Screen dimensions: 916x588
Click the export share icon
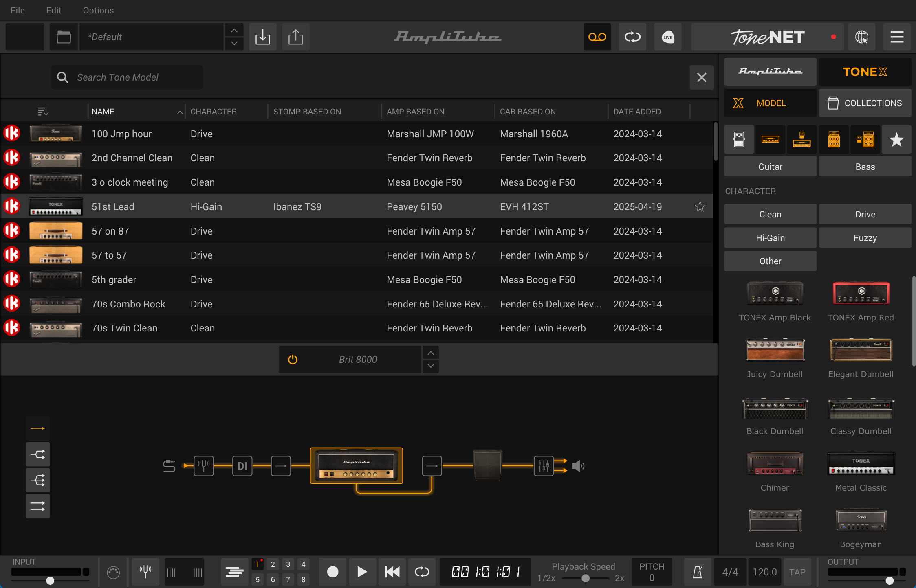click(x=295, y=37)
